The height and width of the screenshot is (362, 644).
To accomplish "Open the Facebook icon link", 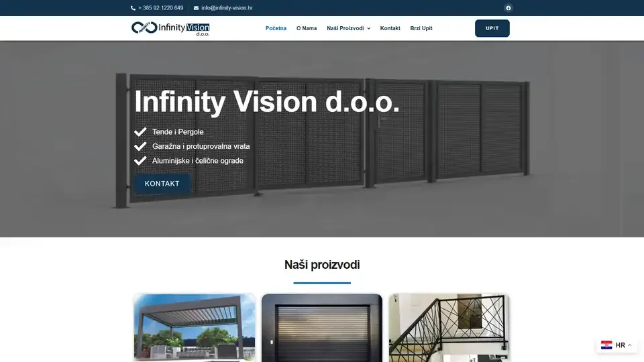I will tap(508, 8).
